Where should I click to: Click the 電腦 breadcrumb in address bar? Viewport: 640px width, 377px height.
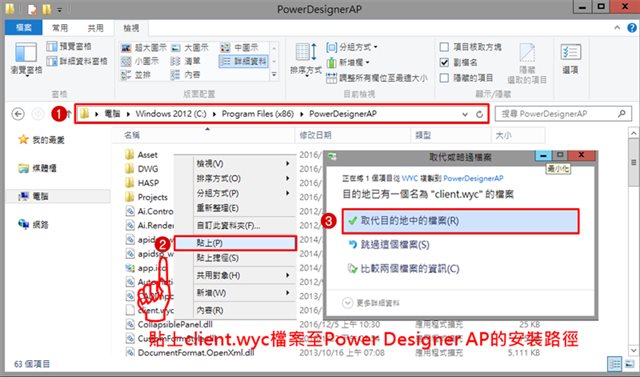[113, 114]
